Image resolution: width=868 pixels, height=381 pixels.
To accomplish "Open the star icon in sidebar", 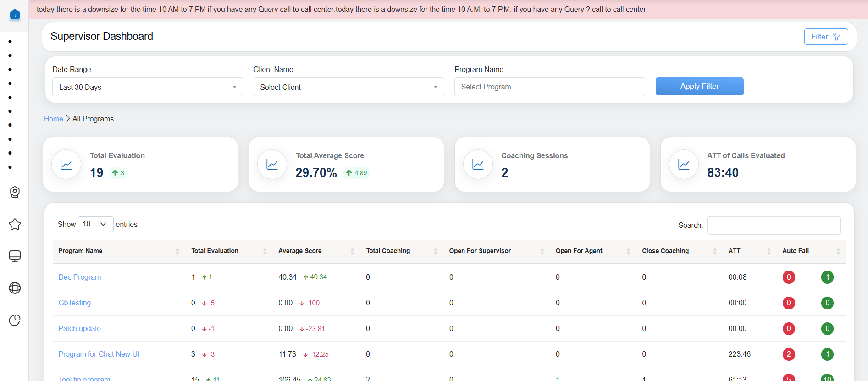I will 15,224.
